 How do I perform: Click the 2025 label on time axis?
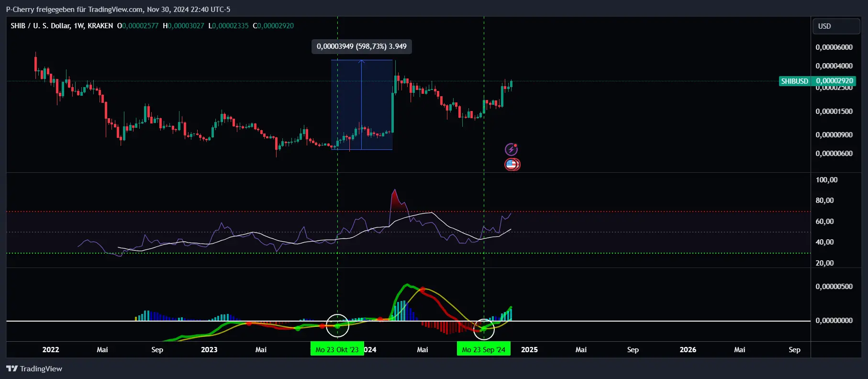[529, 350]
